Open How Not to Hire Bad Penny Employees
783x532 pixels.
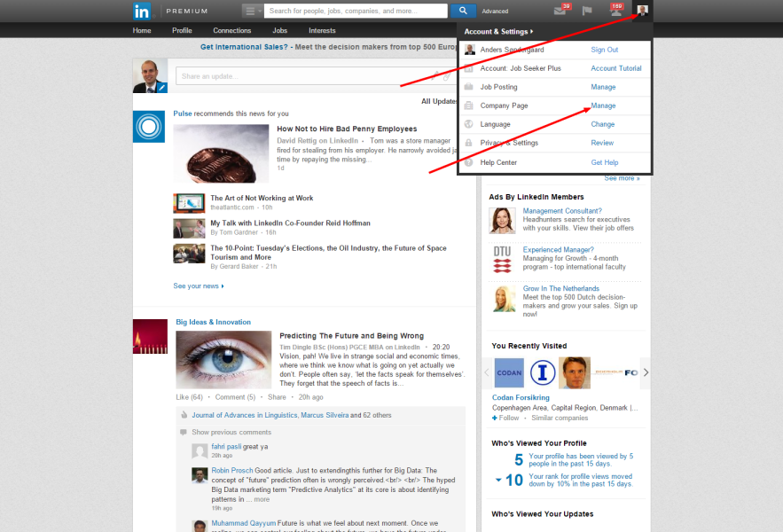[x=347, y=129]
